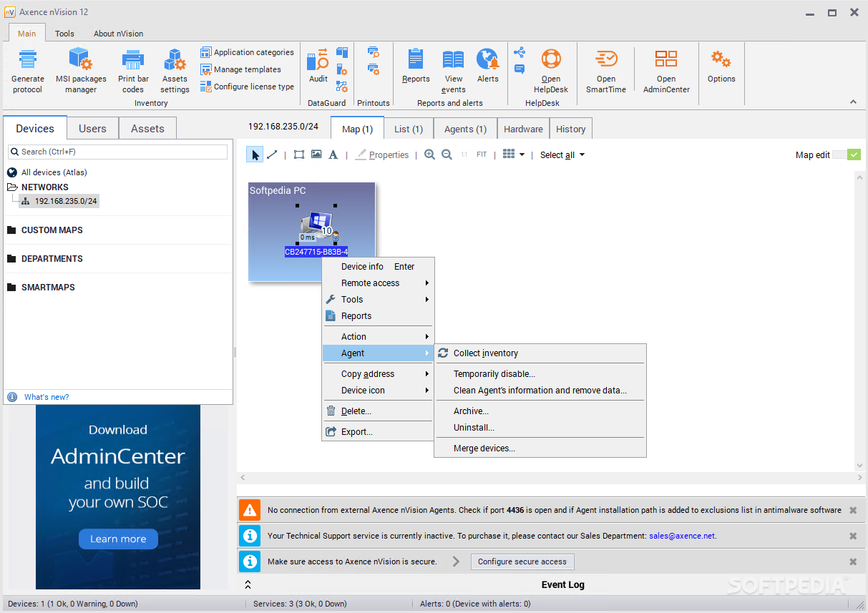Switch to About nVision tab

118,34
